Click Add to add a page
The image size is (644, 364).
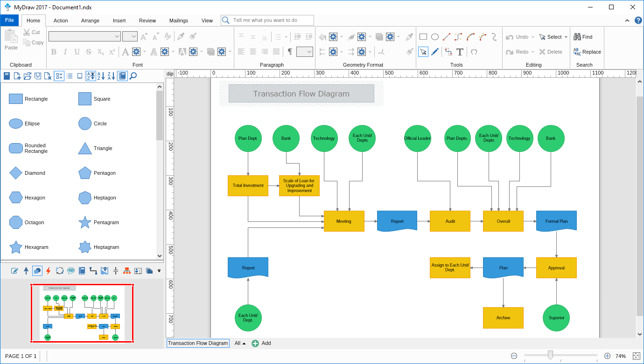coord(261,343)
